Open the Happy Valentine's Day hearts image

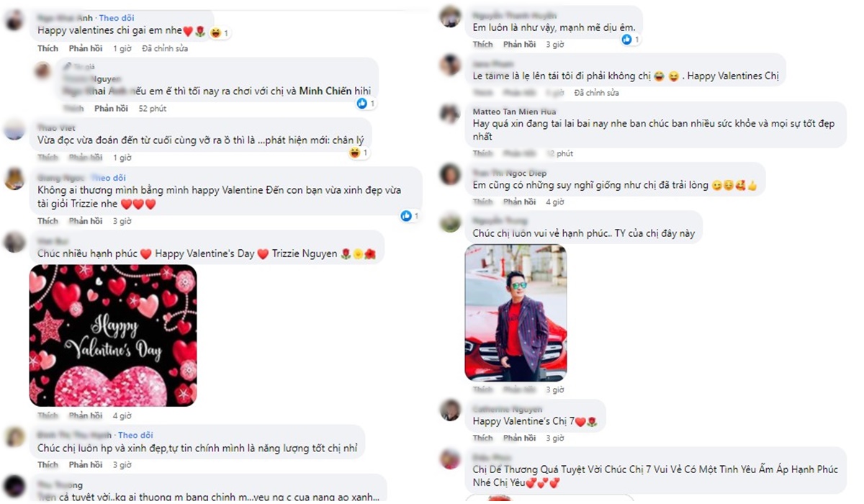coord(113,336)
